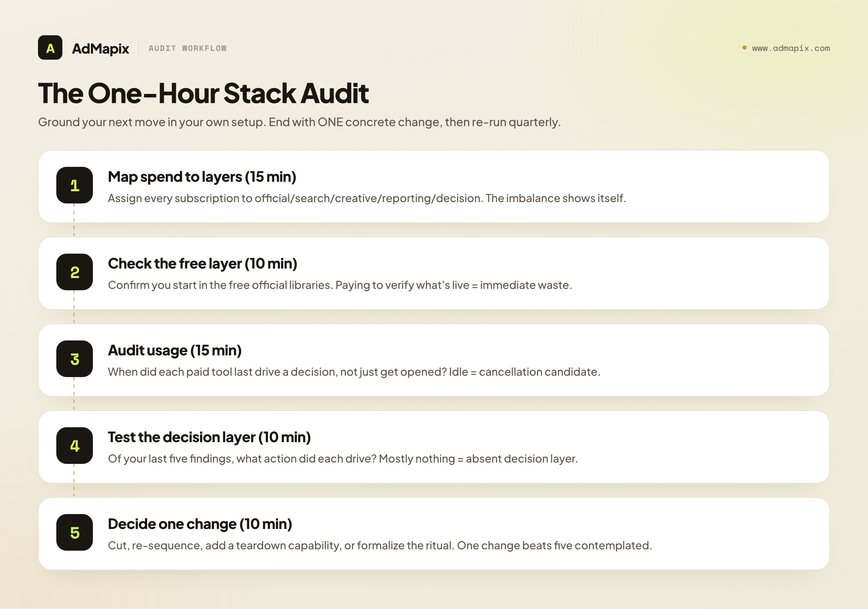Select the AUDIT WORKFLOW label
868x609 pixels.
[188, 48]
